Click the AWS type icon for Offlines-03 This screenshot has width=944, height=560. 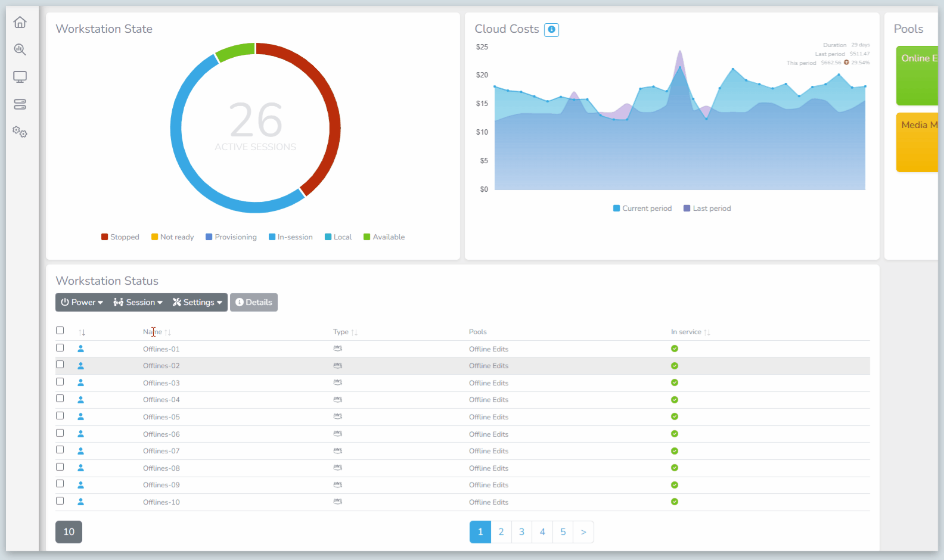338,382
